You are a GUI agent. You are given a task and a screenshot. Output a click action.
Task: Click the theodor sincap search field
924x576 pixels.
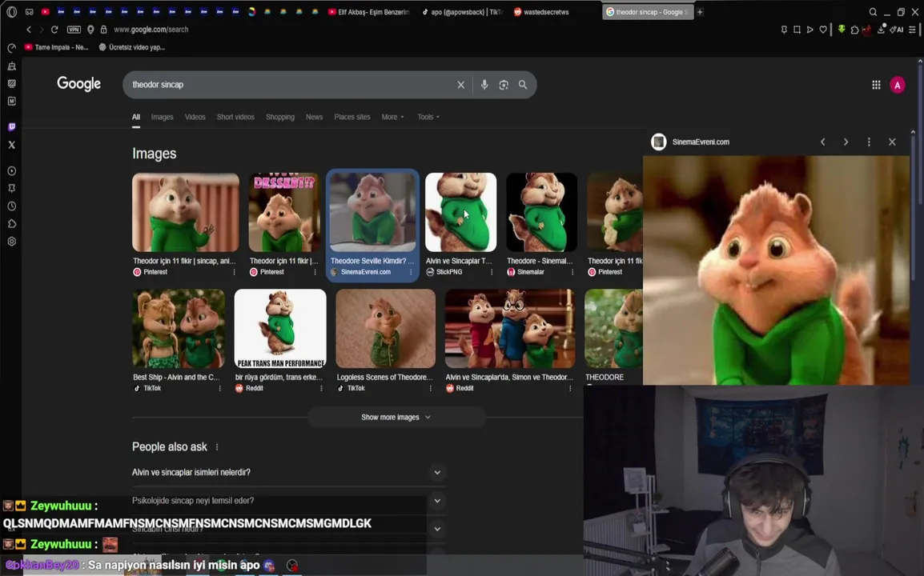pos(289,85)
